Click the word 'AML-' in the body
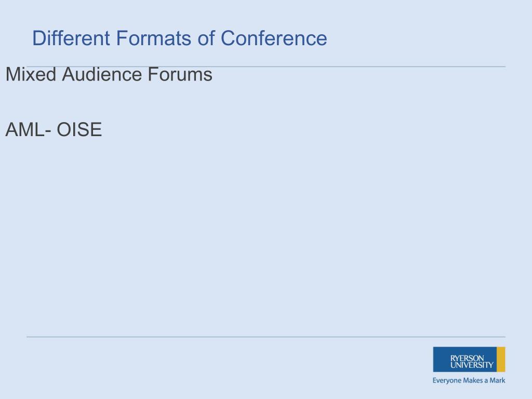 click(x=29, y=129)
